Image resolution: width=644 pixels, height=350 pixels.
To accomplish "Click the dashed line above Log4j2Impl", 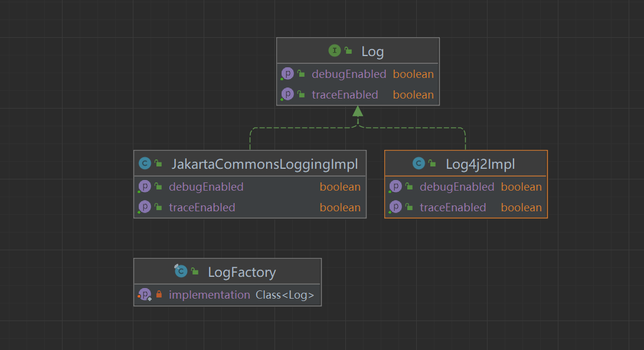I will click(x=465, y=138).
